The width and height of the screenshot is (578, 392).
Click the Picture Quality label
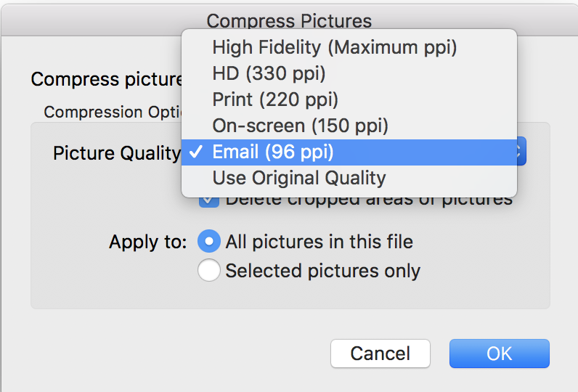tap(116, 153)
